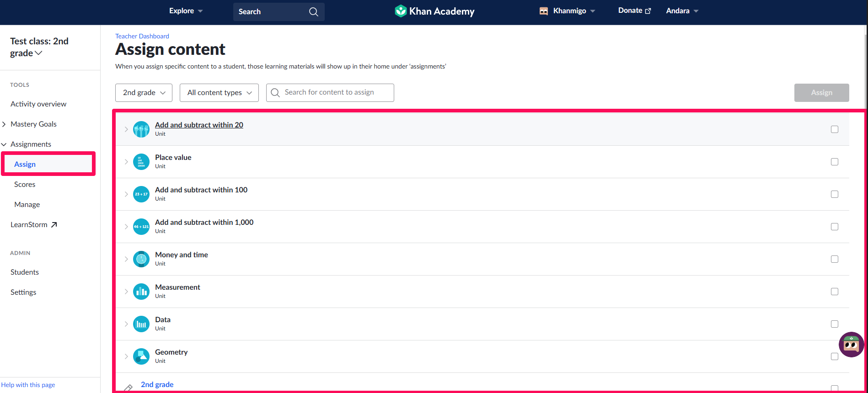
Task: Click the Add and subtract within 1,000 icon
Action: (141, 227)
